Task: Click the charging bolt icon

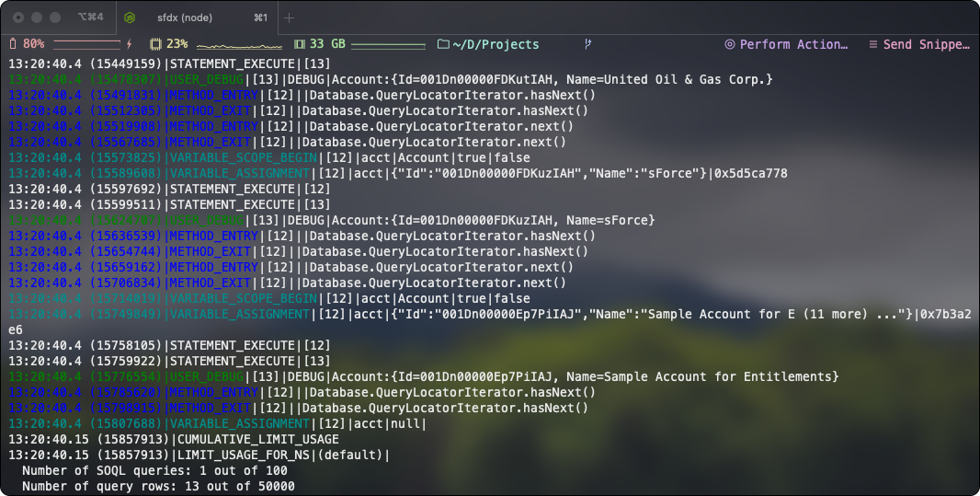Action: [x=129, y=44]
